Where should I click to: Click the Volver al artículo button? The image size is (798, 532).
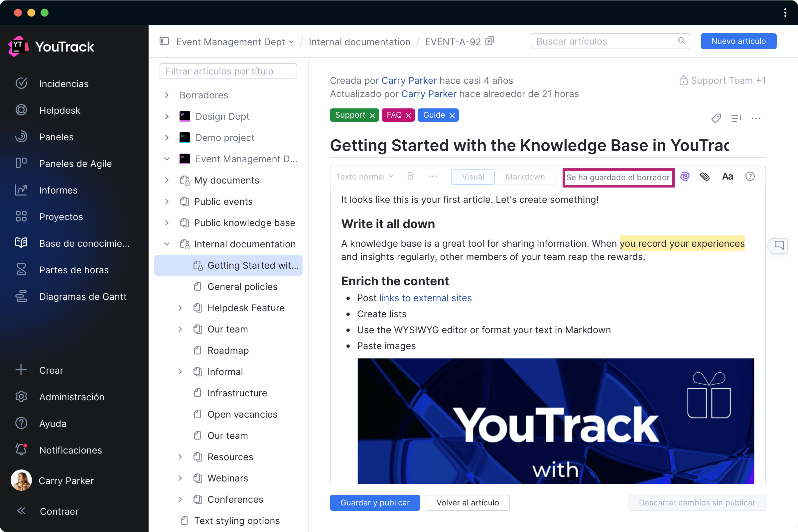click(x=467, y=502)
